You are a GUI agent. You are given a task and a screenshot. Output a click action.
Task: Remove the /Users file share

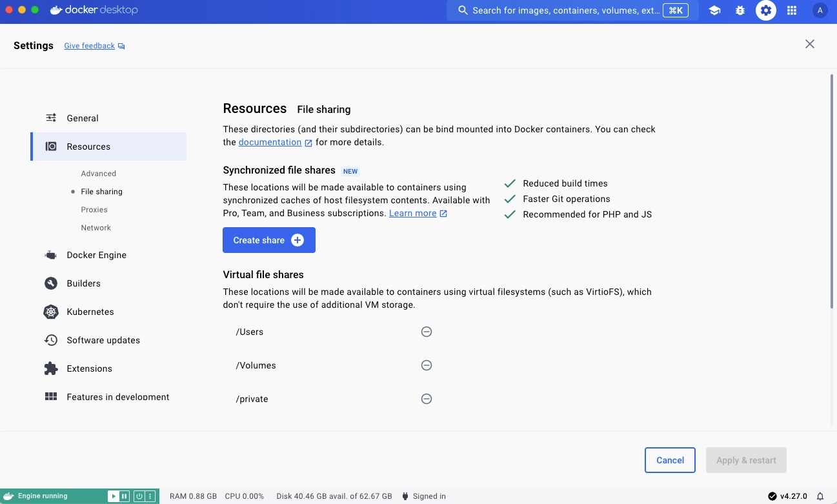(426, 332)
